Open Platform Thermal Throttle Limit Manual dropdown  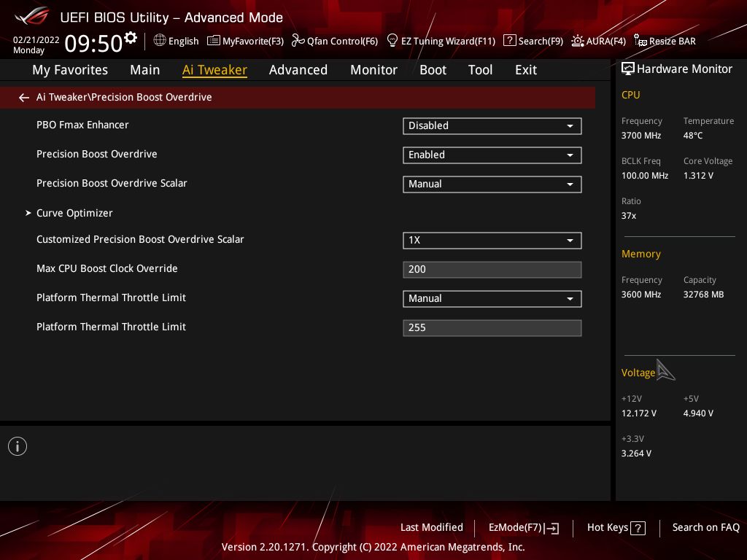[x=492, y=299]
